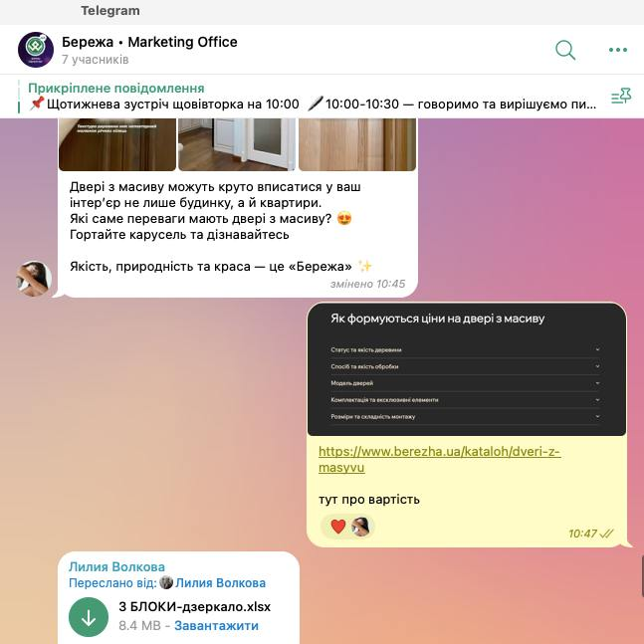Screen dimensions: 644x644
Task: Open the berezha.ua dveri-z-masyvu link
Action: 439,459
